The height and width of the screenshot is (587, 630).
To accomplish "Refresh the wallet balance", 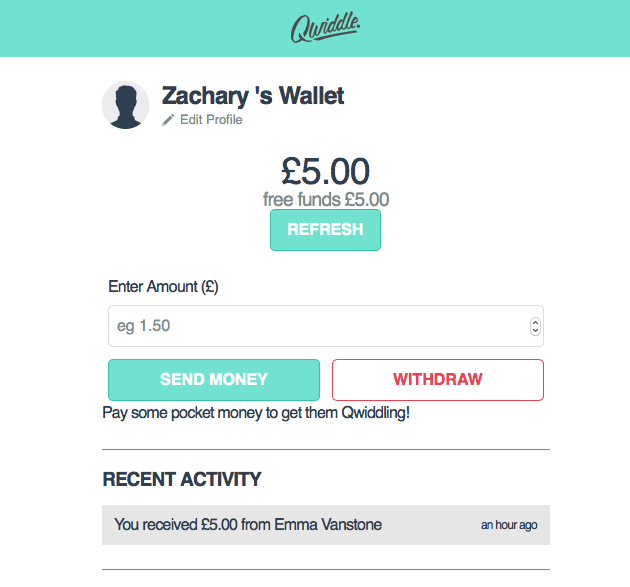I will (325, 230).
